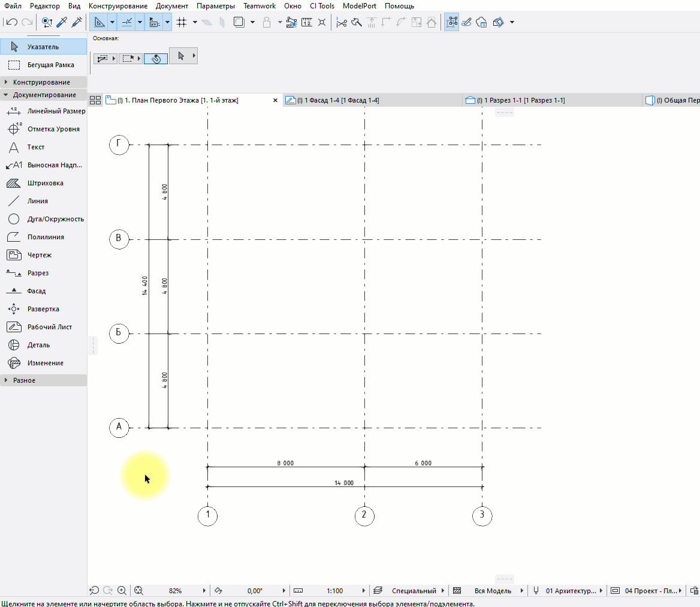Undo the last action with the Undo arrow

coord(12,22)
